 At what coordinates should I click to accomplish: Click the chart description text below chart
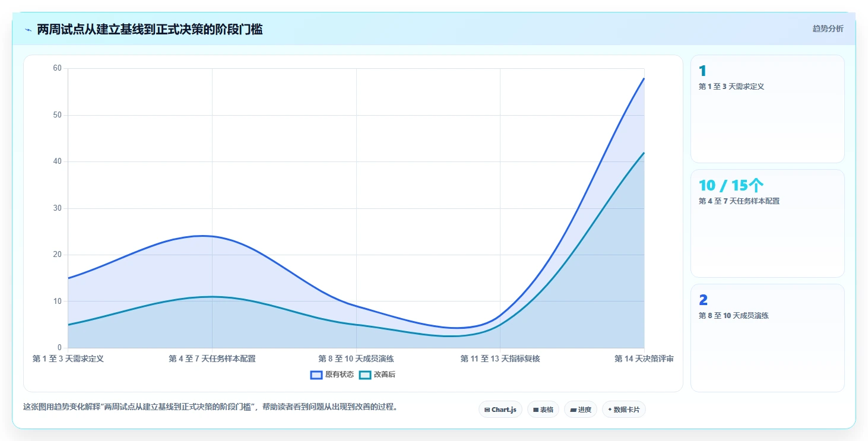tap(210, 407)
